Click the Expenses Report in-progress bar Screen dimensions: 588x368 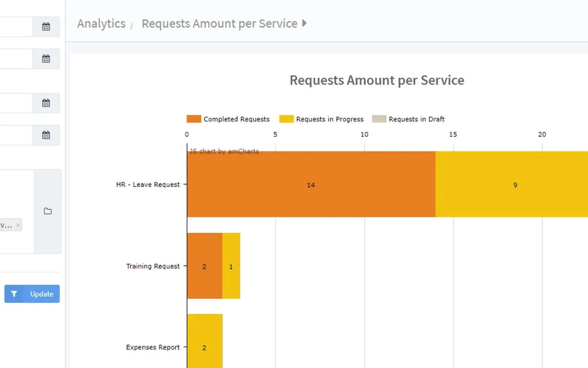tap(205, 341)
